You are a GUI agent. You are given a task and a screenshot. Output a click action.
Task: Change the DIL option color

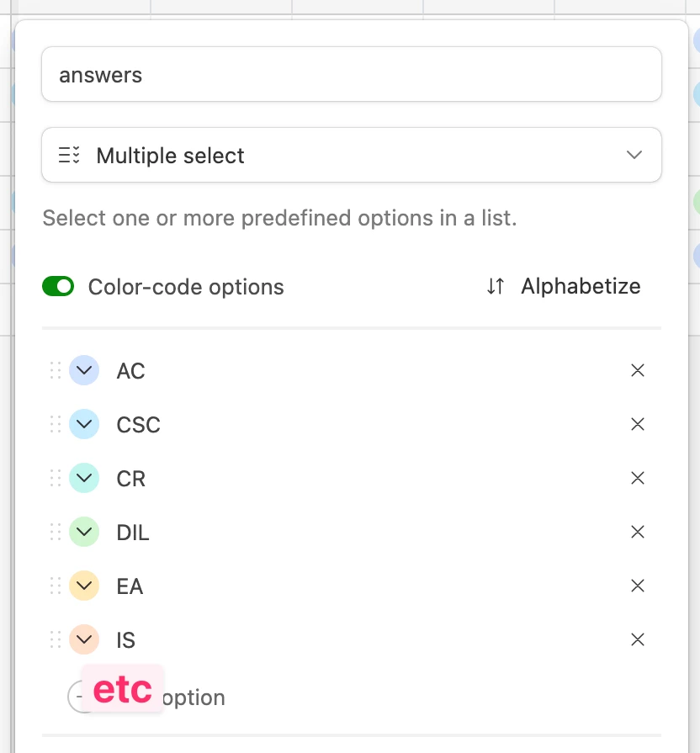(84, 532)
